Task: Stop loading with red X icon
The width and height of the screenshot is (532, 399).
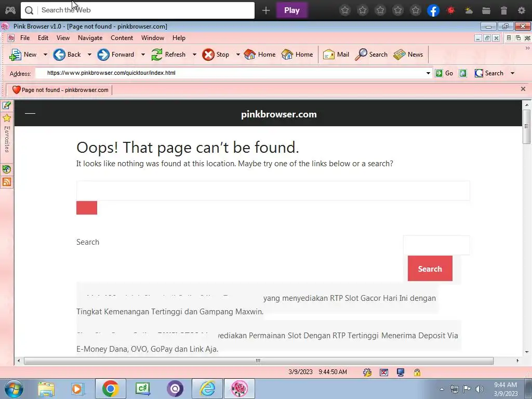Action: point(208,55)
